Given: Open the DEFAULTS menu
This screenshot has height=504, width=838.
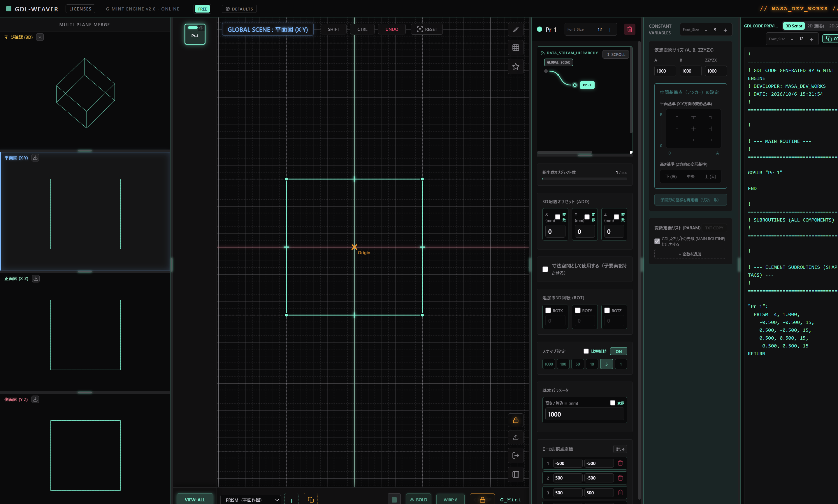Looking at the screenshot, I should tap(239, 9).
